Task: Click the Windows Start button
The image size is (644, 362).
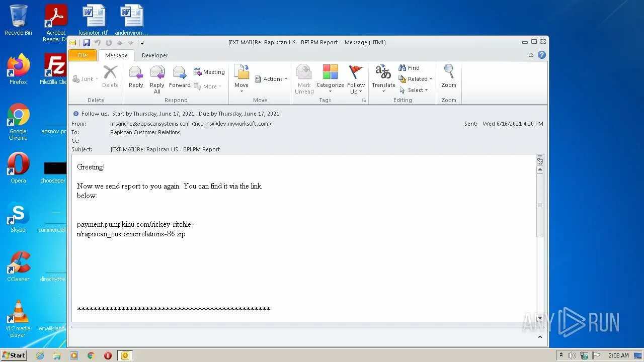Action: pos(14,355)
